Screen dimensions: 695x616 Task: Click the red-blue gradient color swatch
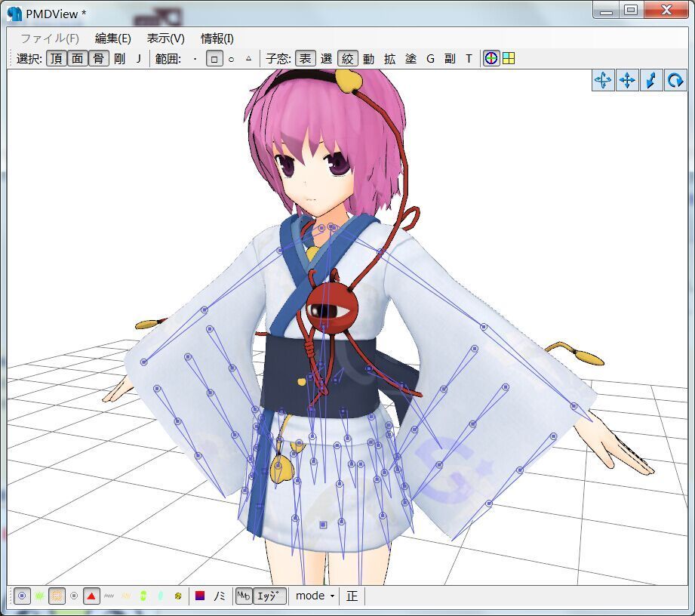201,596
